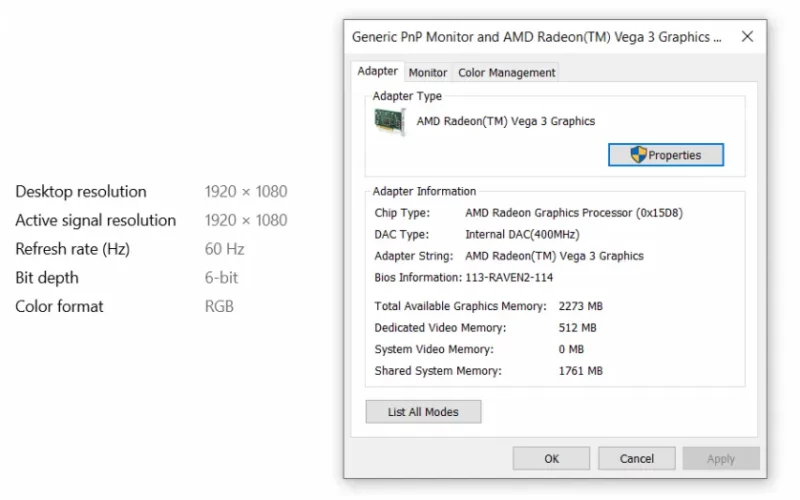
Task: Select Bios Information value '113-RAVEN2-114'
Action: [509, 278]
